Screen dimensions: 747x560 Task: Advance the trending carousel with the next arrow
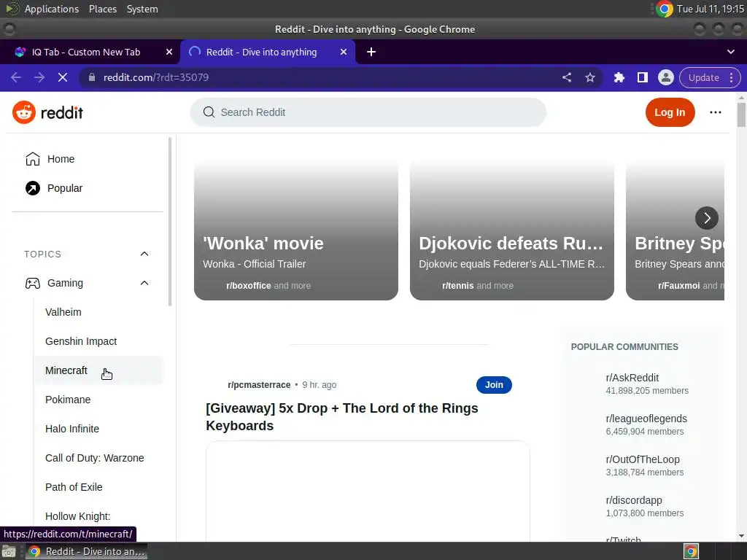pos(706,218)
